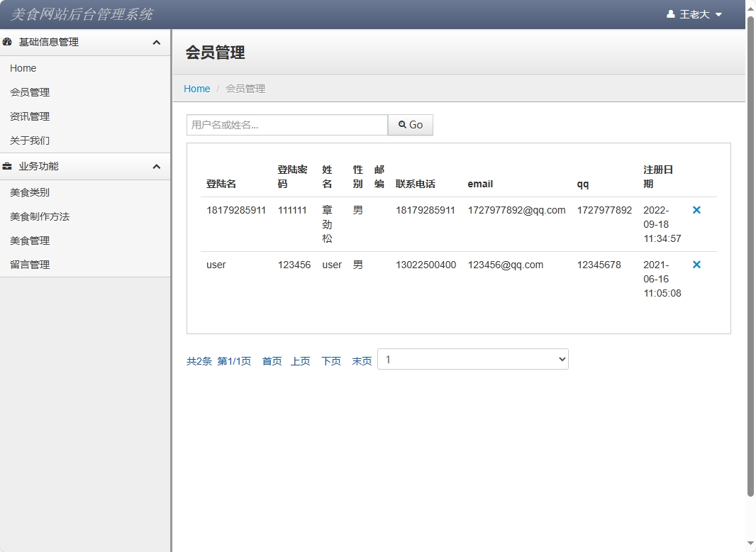Image resolution: width=756 pixels, height=552 pixels.
Task: Focus the 用户名或姓名 search input field
Action: pos(287,125)
